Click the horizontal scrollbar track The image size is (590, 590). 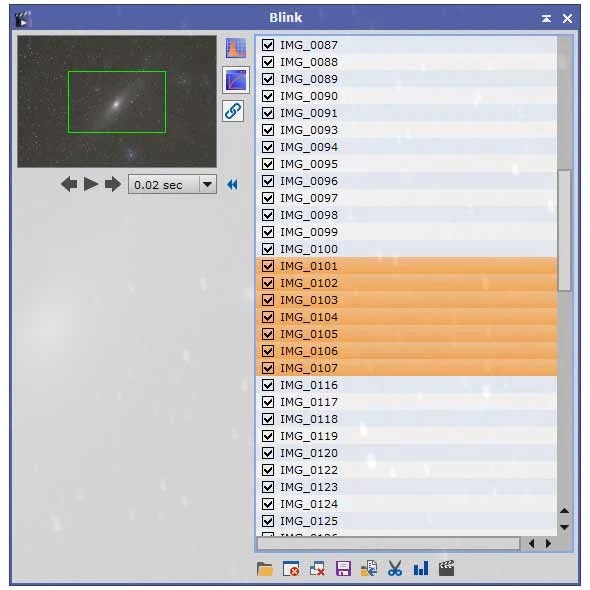coord(389,543)
